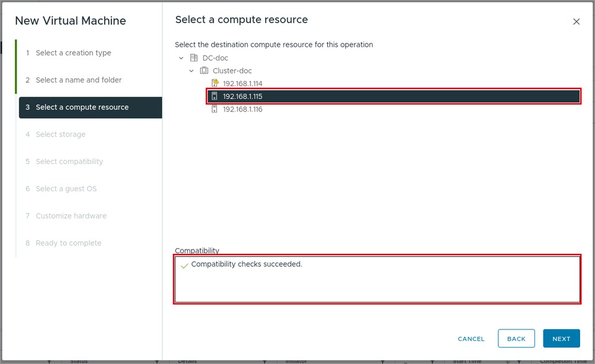Open step 4 Select storage
Image resolution: width=595 pixels, height=364 pixels.
point(55,134)
